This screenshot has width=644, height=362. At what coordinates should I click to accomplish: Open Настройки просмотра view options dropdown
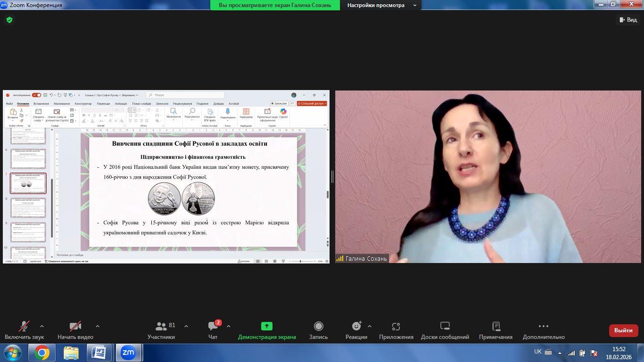[x=381, y=5]
